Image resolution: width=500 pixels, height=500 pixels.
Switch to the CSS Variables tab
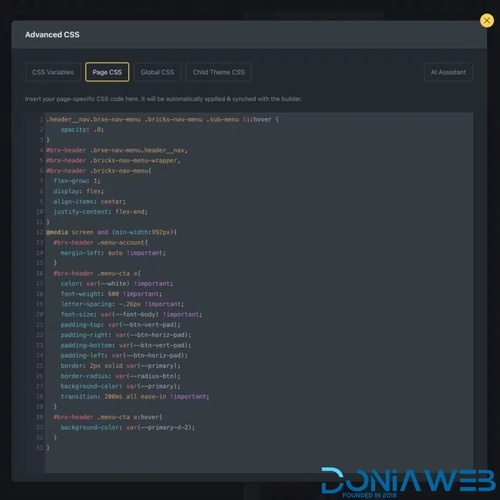[x=53, y=72]
